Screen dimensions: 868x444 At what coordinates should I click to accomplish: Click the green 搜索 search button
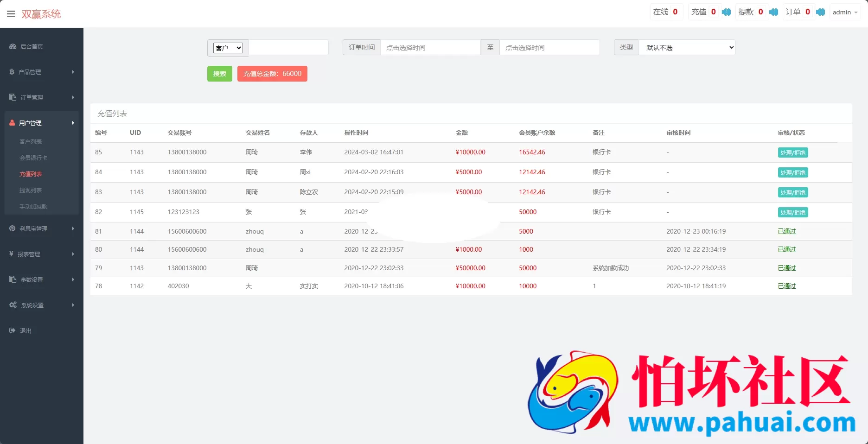(x=219, y=74)
